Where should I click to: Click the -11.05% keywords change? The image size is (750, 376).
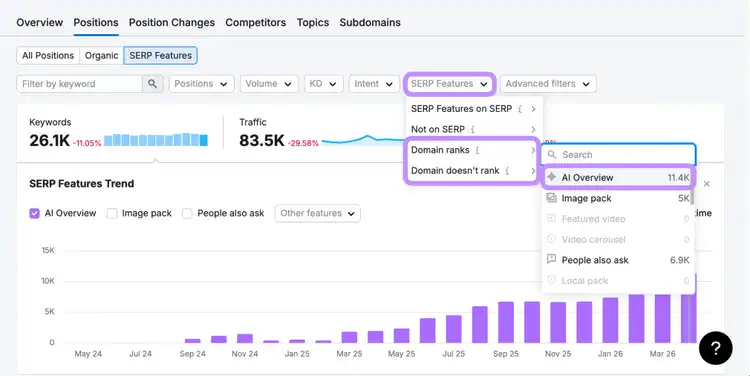pos(87,143)
